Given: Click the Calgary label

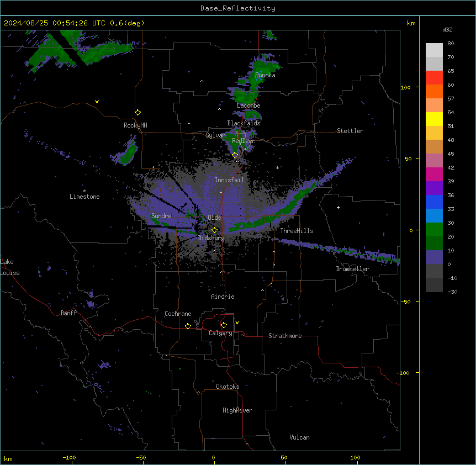Looking at the screenshot, I should coord(220,333).
